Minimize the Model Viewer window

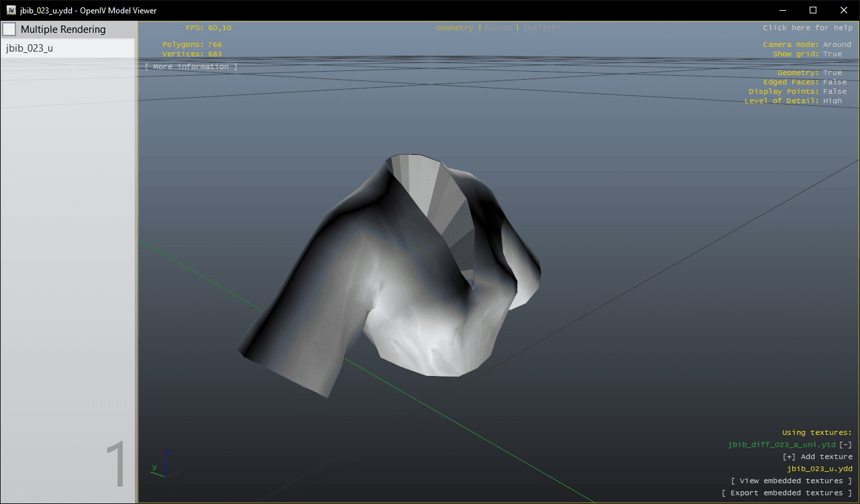782,10
